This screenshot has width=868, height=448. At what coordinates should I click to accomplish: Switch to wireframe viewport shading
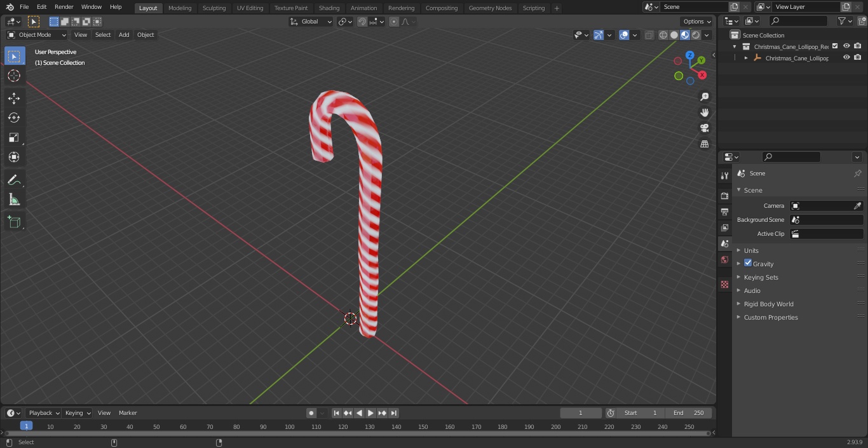pyautogui.click(x=663, y=35)
